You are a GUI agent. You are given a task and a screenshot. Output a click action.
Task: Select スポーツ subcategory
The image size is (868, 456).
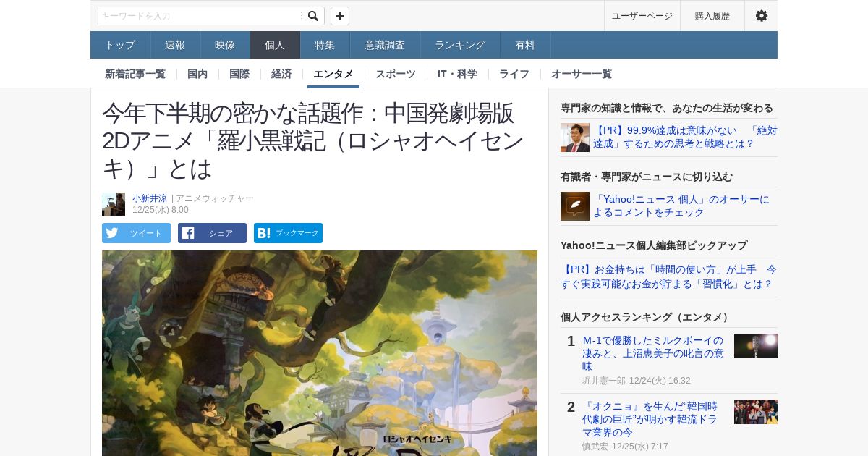tap(396, 74)
